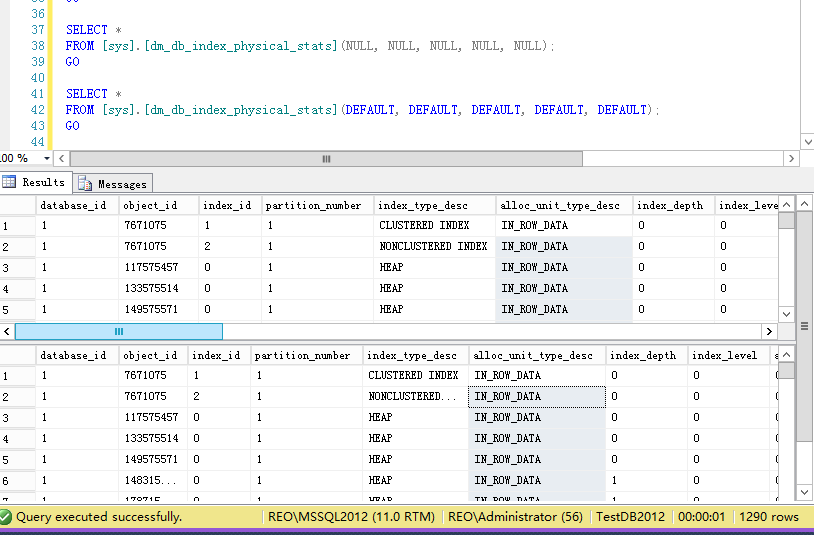Click the Results tab grid icon
Screen dimensions: 814x535
tap(10, 183)
